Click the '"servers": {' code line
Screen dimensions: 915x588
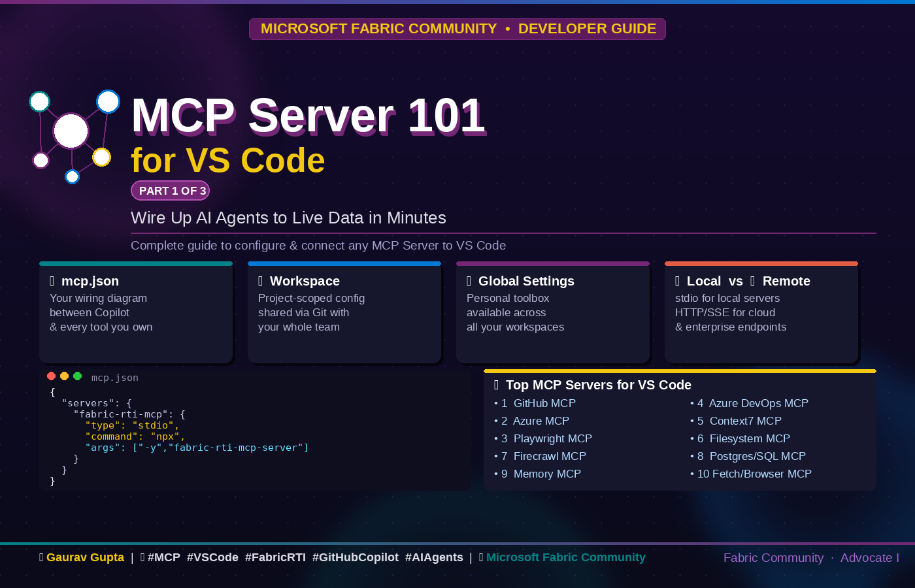tap(97, 403)
